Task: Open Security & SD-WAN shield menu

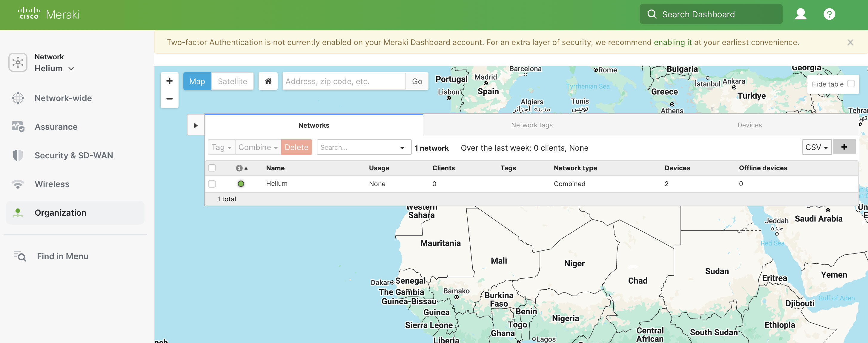Action: (x=18, y=155)
